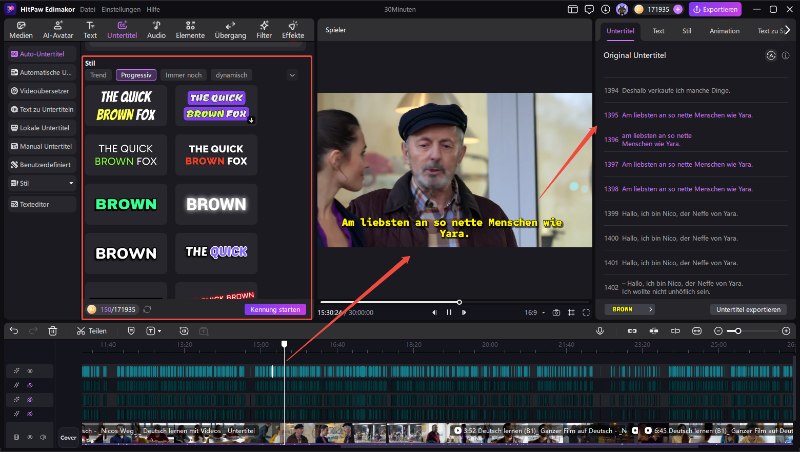Open the 16:9 aspect ratio dropdown

pos(535,312)
